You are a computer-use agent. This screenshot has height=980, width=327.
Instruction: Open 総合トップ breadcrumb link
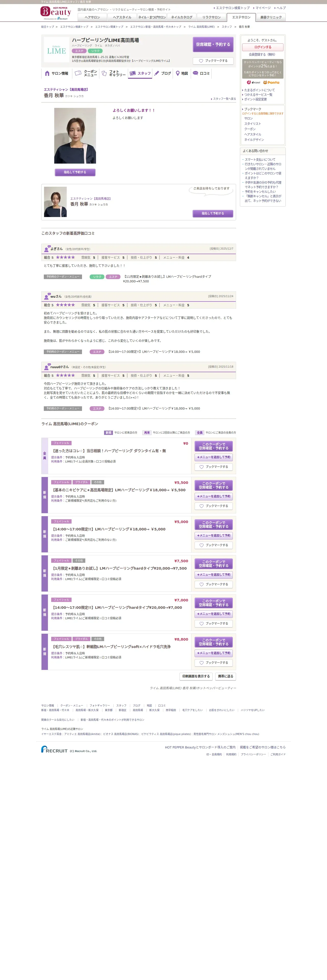(x=48, y=27)
